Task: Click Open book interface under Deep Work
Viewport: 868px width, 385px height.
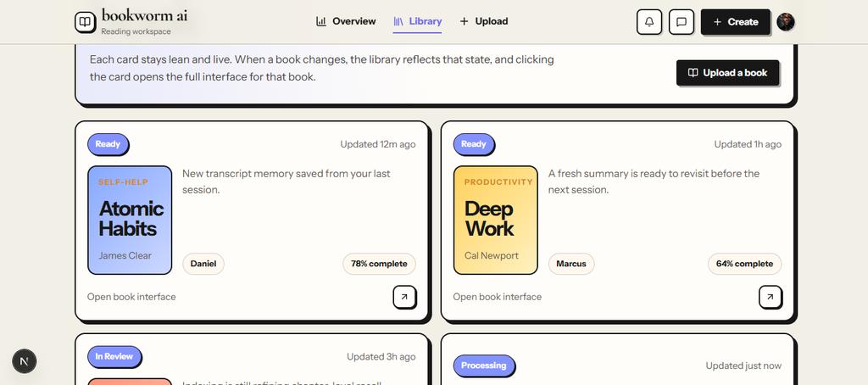Action: coord(497,297)
